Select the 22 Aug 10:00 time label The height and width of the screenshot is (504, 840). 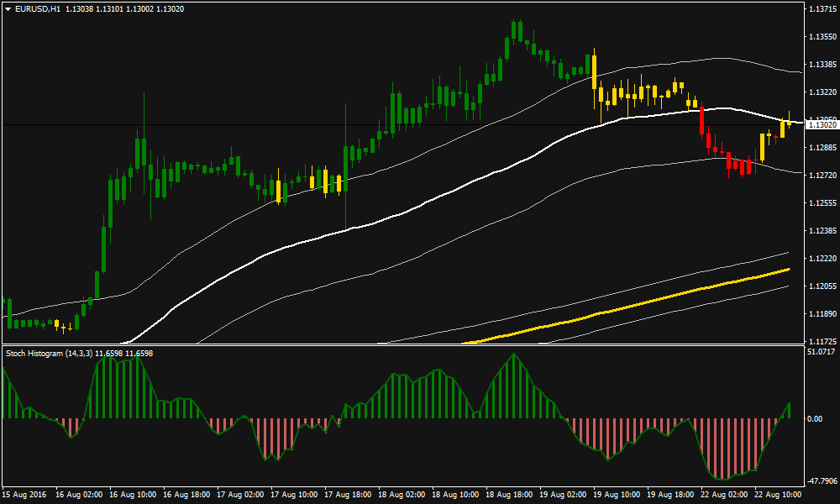click(x=778, y=496)
